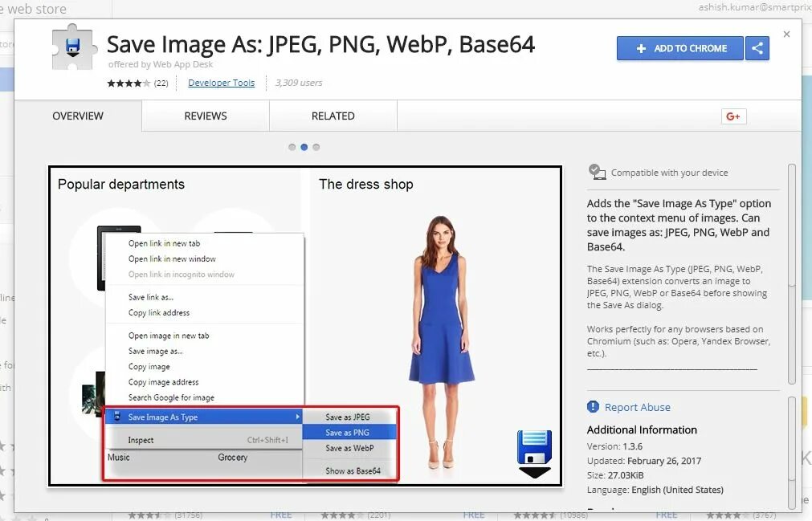Viewport: 812px width, 521px height.
Task: Select the second carousel dot
Action: 304,147
